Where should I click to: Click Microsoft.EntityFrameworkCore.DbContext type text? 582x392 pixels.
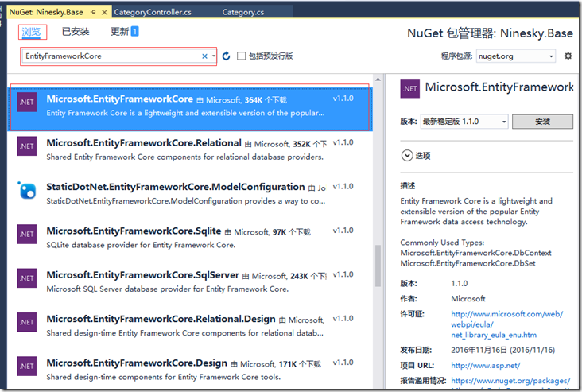(475, 253)
